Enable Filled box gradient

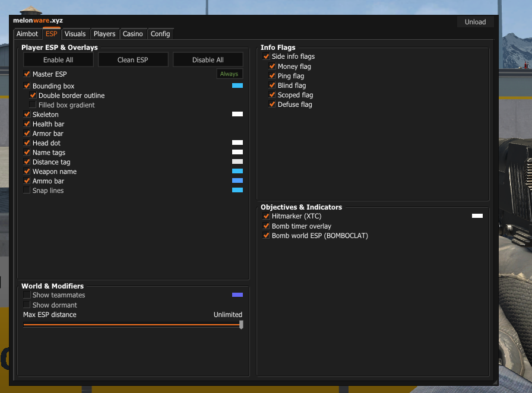(x=33, y=104)
